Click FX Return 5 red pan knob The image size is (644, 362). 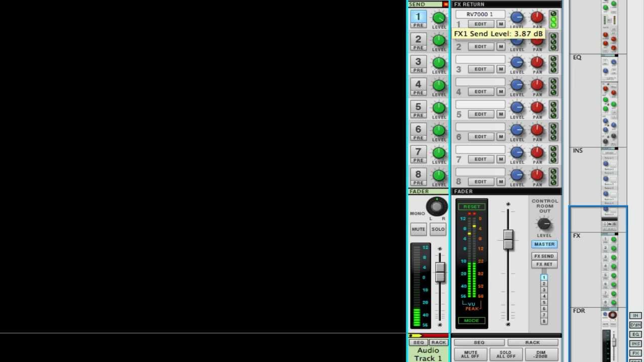coord(537,108)
